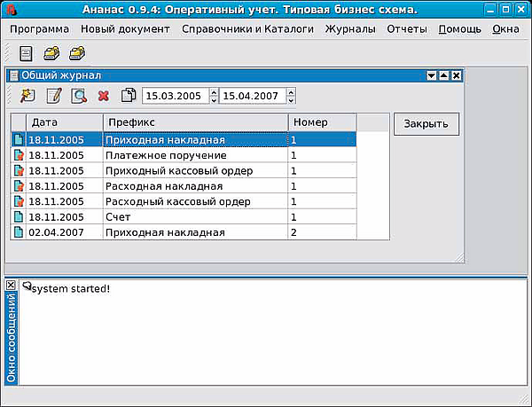This screenshot has width=532, height=407.
Task: Click the start date field 15.03.2005
Action: click(x=176, y=96)
